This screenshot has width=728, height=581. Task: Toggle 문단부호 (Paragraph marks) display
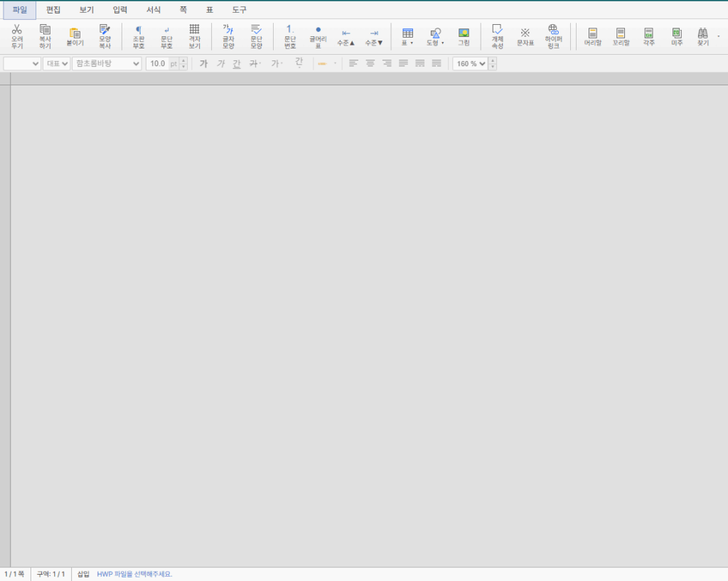[x=166, y=36]
